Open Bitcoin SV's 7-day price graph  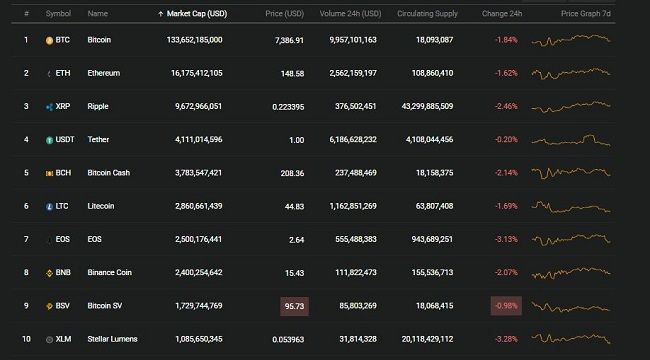(571, 306)
